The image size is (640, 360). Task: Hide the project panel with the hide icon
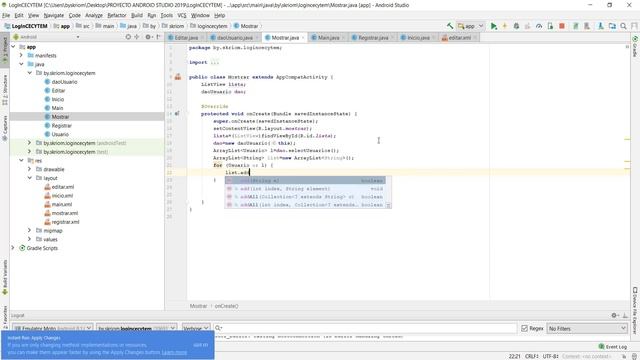pyautogui.click(x=158, y=37)
